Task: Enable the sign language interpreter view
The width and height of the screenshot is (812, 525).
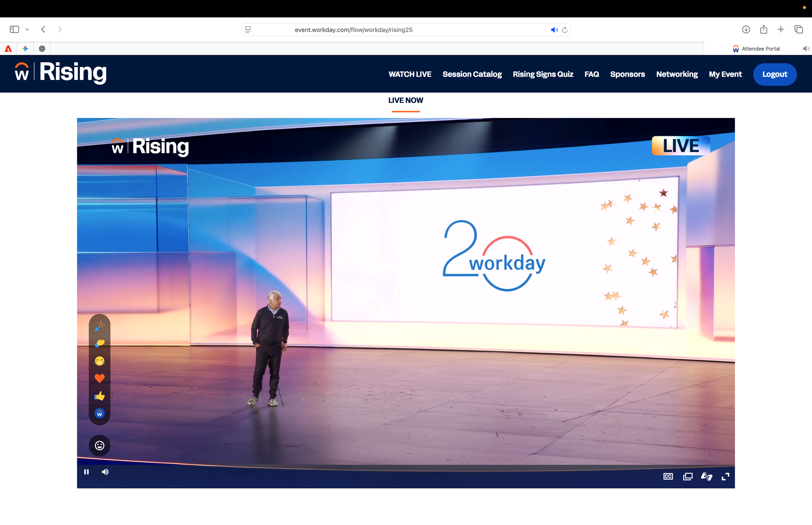Action: [707, 476]
